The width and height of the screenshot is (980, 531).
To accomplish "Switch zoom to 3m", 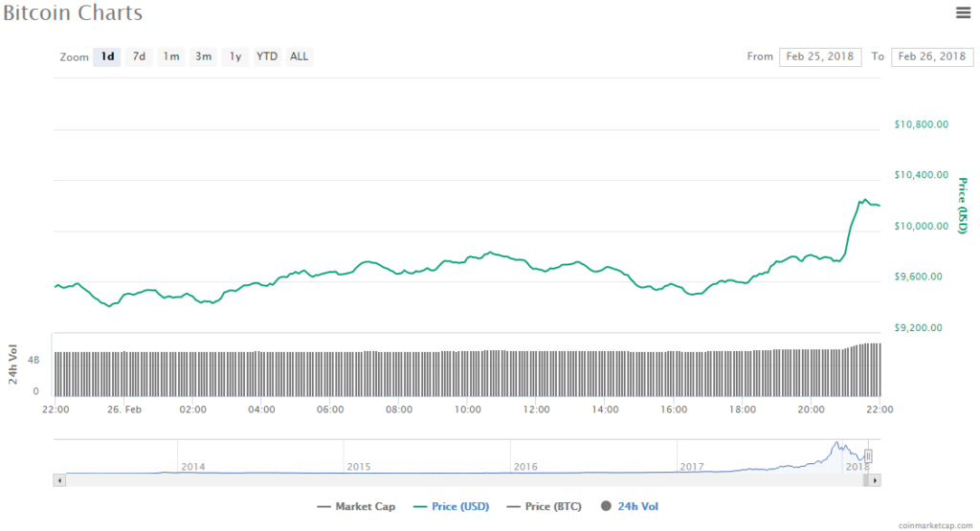I will click(203, 56).
